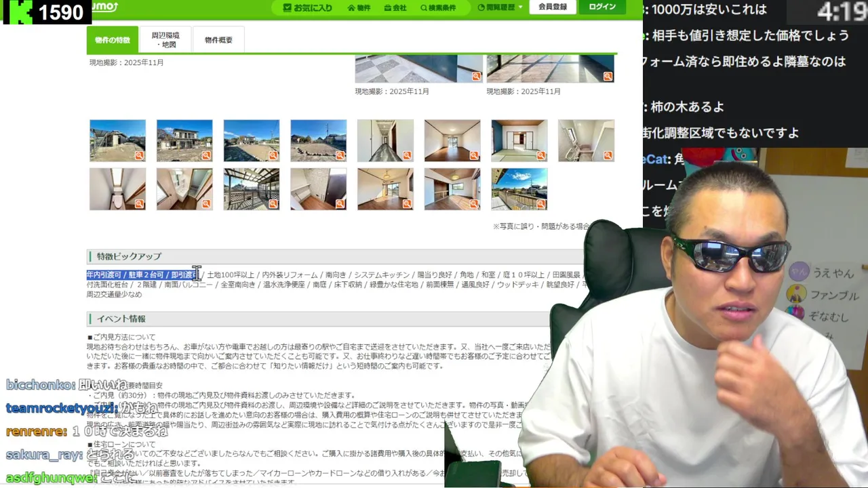Enlarge the checkered tile floor photo via magnifier

coord(477,77)
